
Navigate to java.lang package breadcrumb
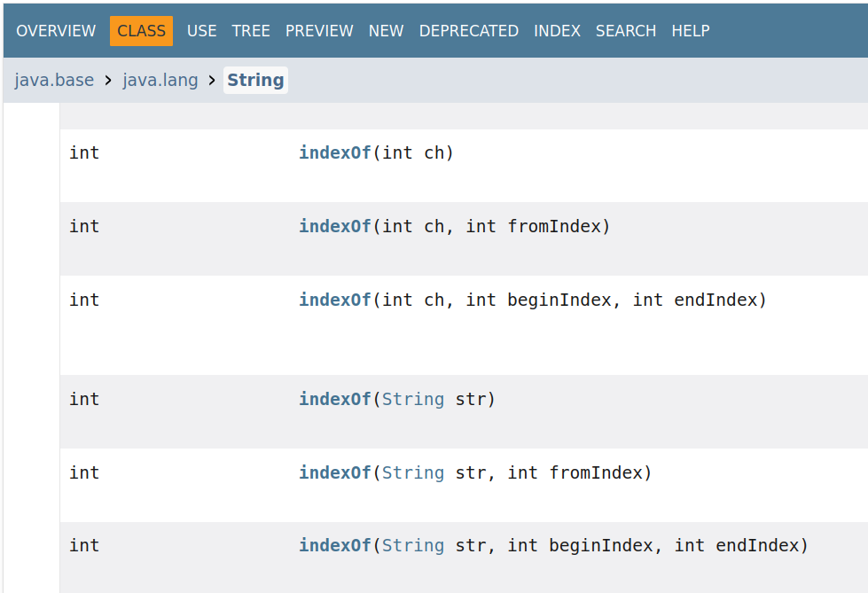pyautogui.click(x=160, y=81)
